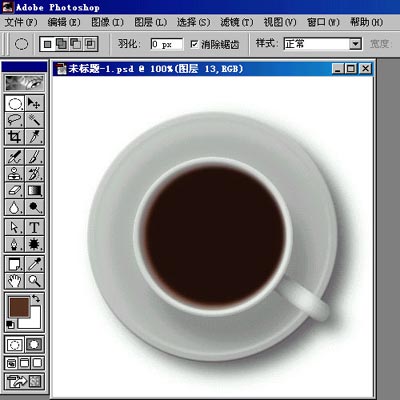The width and height of the screenshot is (400, 400).
Task: Select the Elliptical Marquee tool
Action: pyautogui.click(x=15, y=103)
